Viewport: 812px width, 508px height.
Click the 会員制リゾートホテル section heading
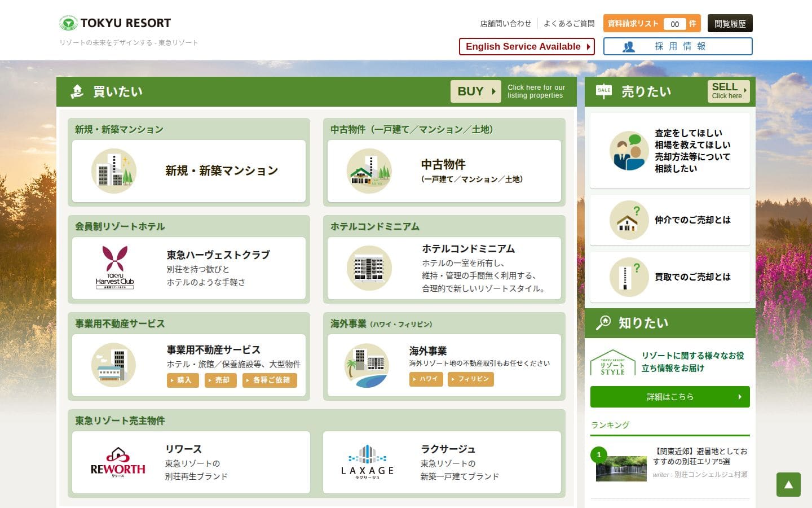120,226
